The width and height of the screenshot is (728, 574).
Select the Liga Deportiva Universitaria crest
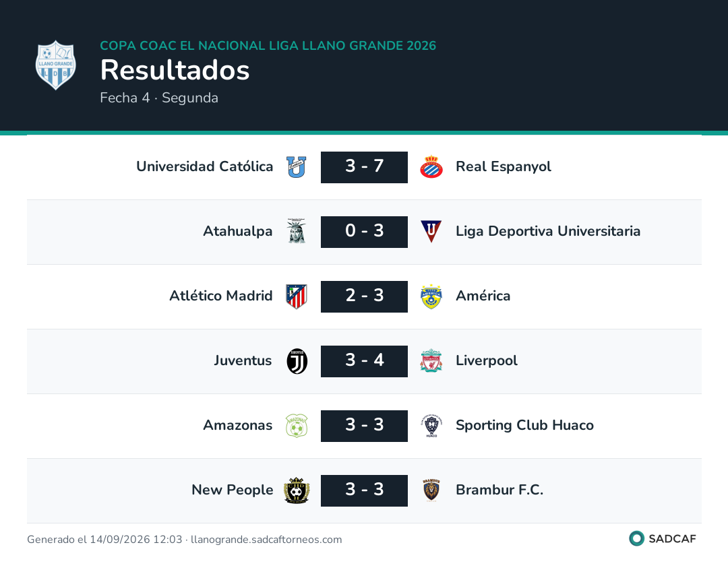coord(431,231)
